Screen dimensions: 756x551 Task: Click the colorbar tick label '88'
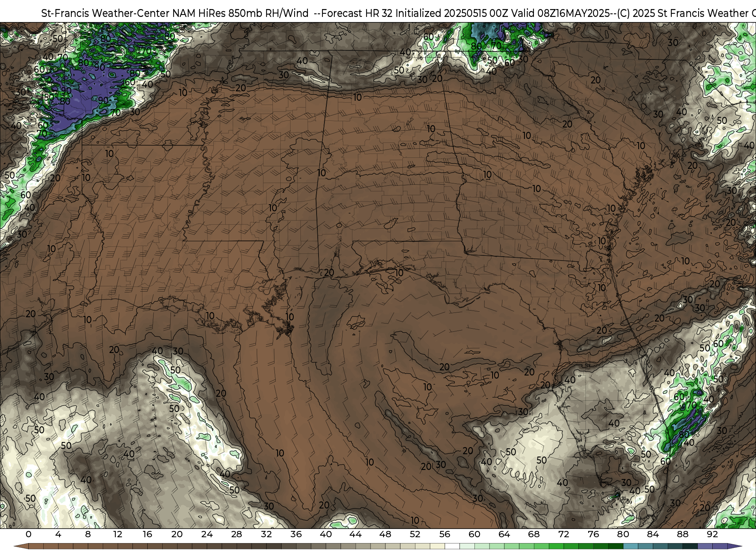coord(682,534)
